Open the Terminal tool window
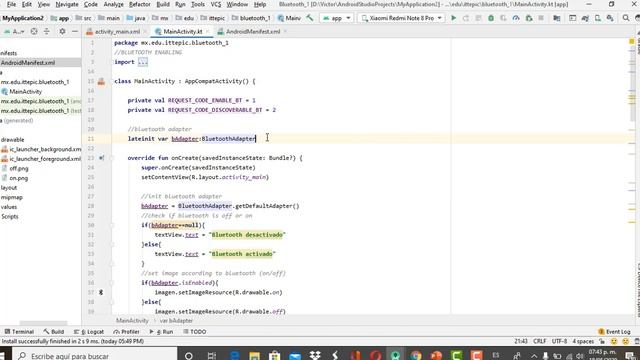The height and width of the screenshot is (360, 640). pos(19,332)
